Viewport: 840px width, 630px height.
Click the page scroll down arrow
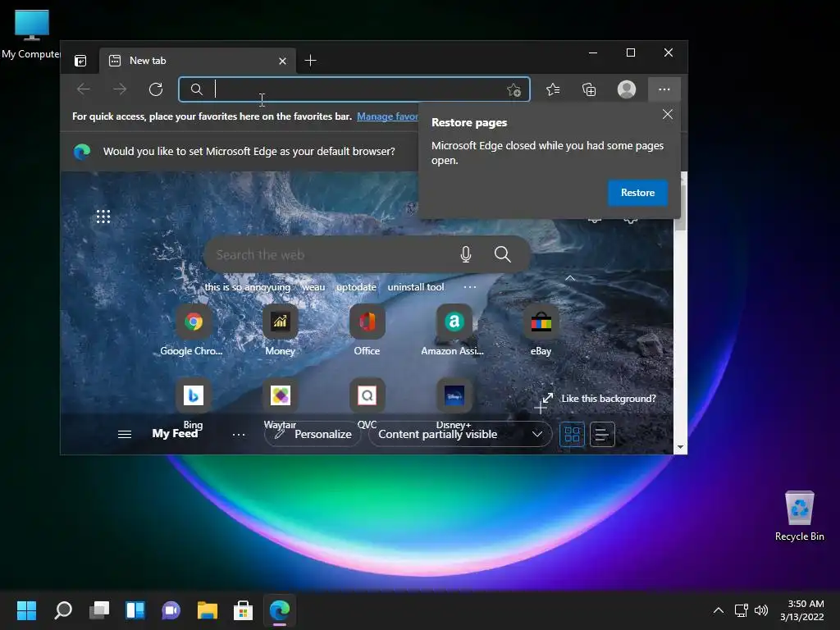[x=680, y=447]
